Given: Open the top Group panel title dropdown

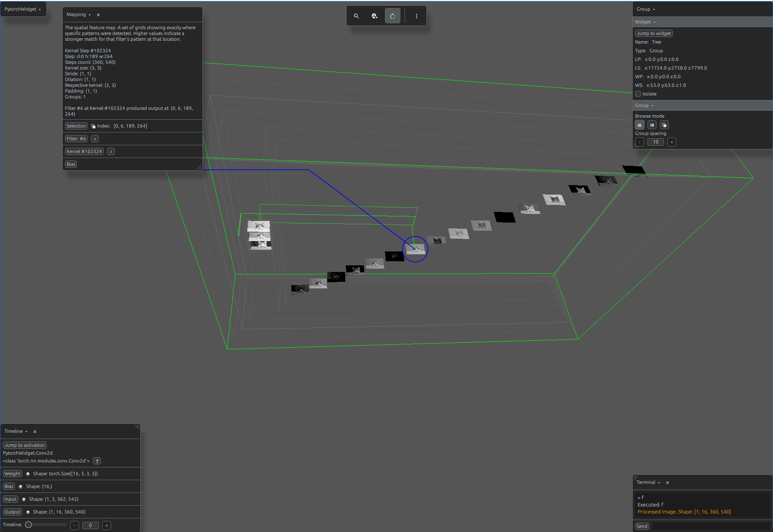Looking at the screenshot, I should click(x=646, y=9).
